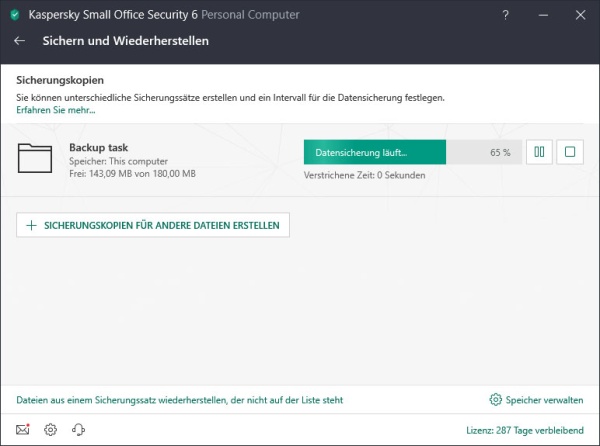This screenshot has height=446, width=600.
Task: Open support via the headset icon
Action: point(78,430)
